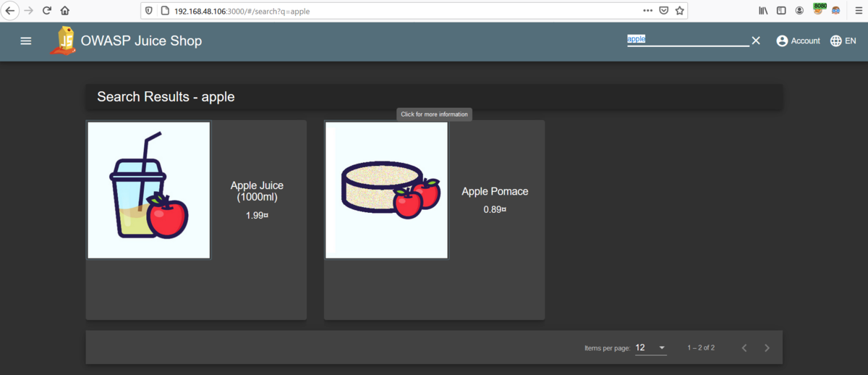Viewport: 868px width, 375px height.
Task: Go to the next results page
Action: coord(767,348)
